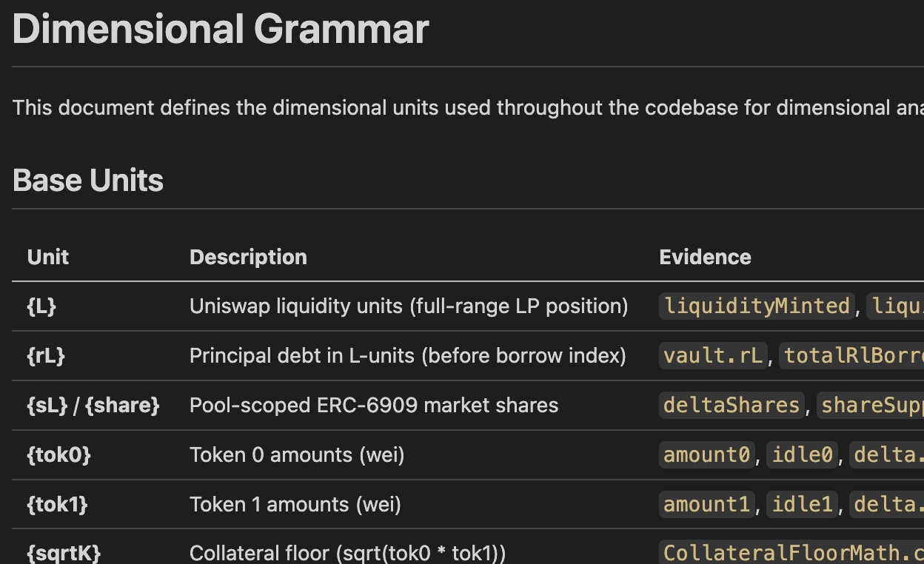Click the idle0 code snippet
This screenshot has height=564, width=924.
coord(803,454)
